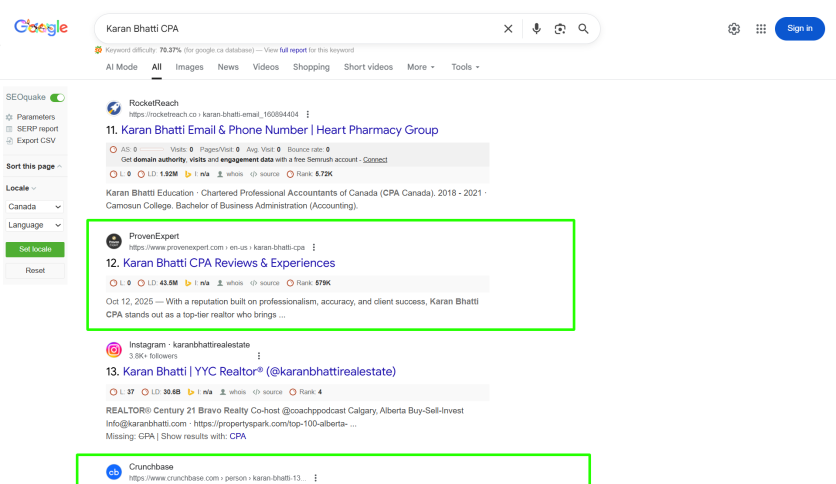
Task: Click the Set locale button
Action: (x=35, y=249)
